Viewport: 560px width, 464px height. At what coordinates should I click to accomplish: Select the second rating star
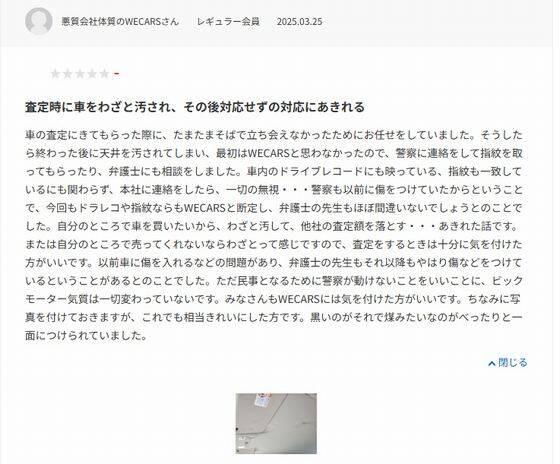(68, 74)
